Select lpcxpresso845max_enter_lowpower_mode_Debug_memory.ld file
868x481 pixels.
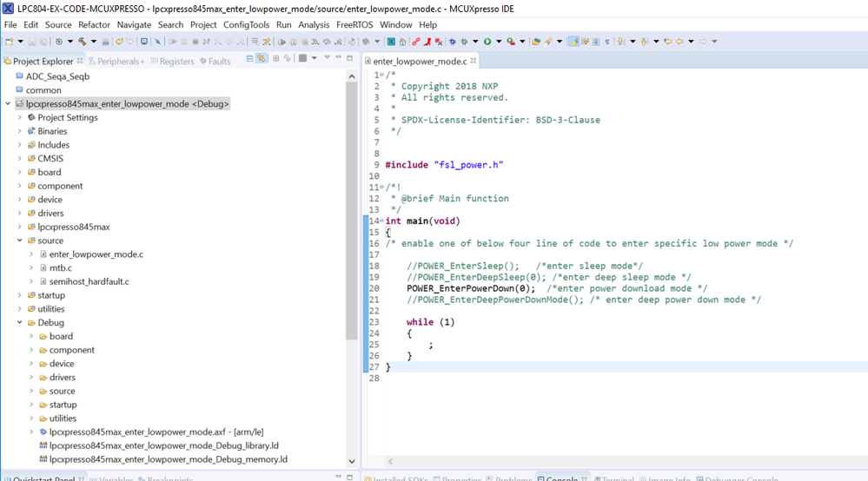coord(169,459)
